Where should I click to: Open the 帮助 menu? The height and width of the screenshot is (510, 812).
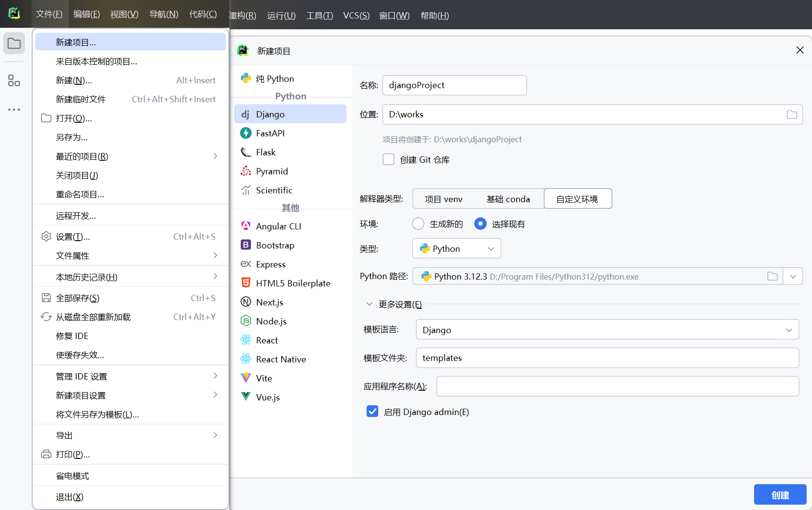435,16
